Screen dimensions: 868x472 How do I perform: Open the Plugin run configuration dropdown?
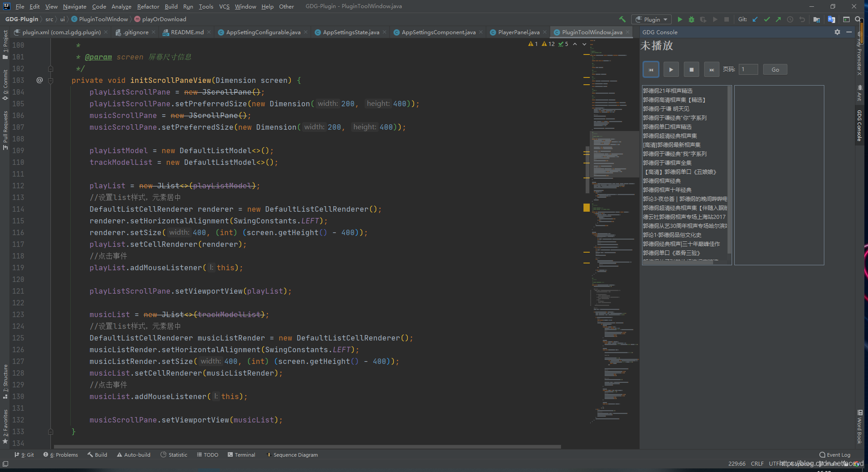point(651,19)
